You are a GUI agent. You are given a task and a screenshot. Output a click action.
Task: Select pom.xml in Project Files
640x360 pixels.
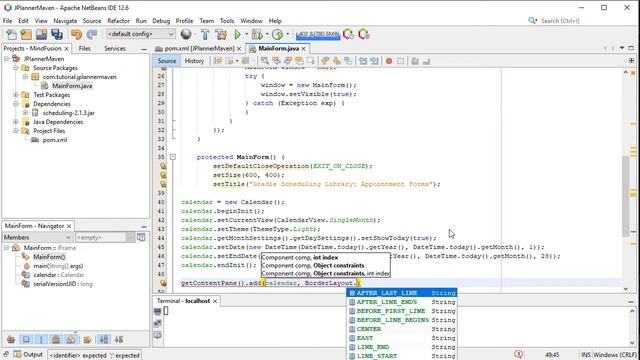point(55,140)
